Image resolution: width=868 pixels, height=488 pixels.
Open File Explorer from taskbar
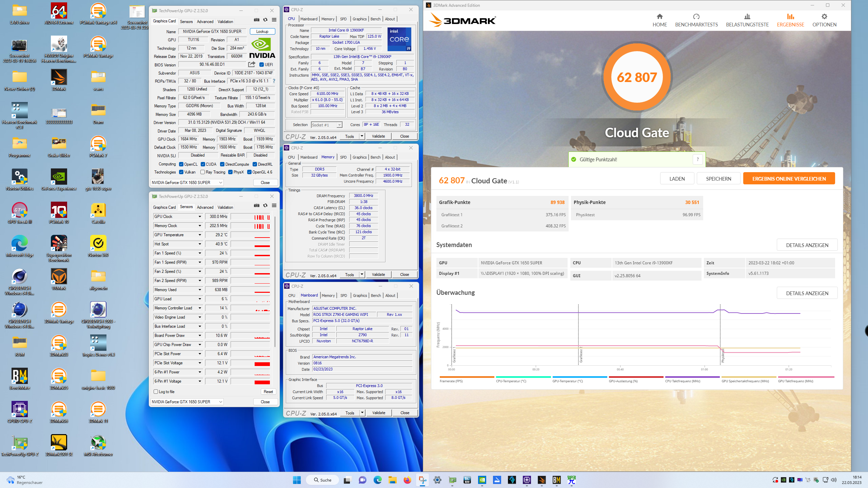coord(392,480)
